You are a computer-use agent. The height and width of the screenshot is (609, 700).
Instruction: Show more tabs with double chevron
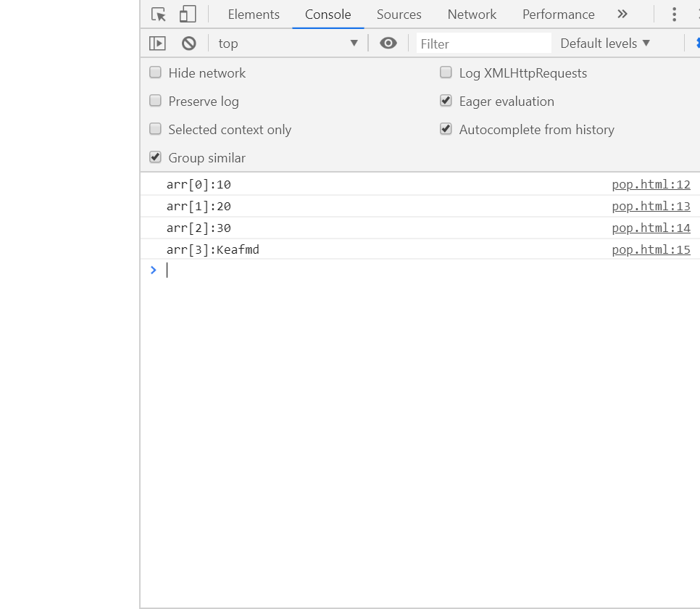tap(622, 14)
